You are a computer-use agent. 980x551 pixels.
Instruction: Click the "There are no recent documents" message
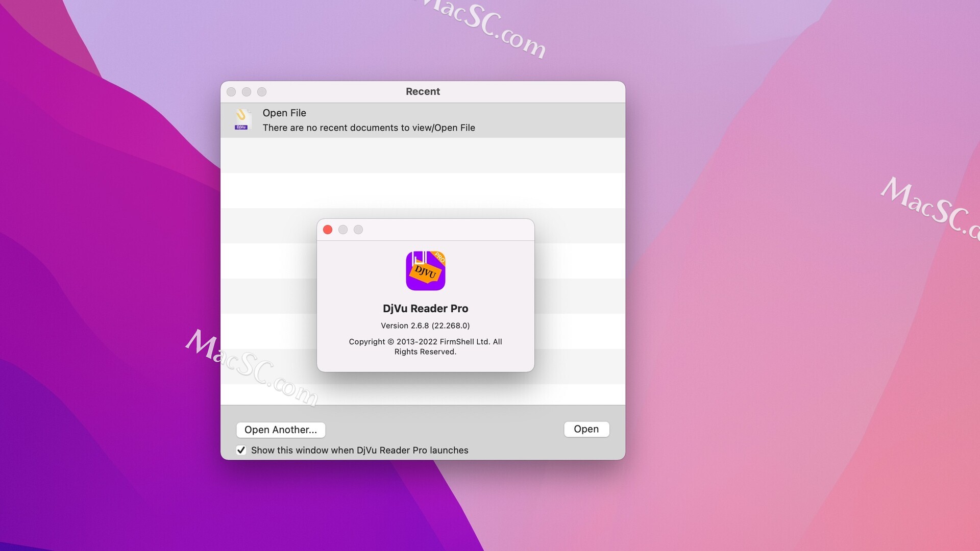369,128
